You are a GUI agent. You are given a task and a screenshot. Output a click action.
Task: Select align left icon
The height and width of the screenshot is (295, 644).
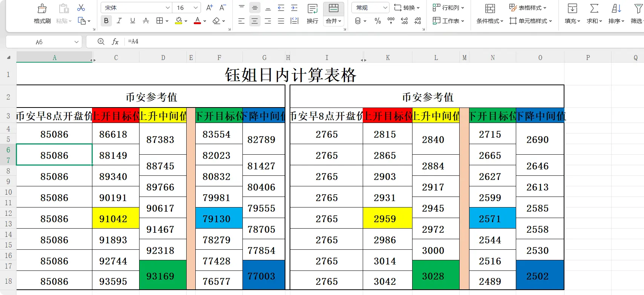[242, 21]
